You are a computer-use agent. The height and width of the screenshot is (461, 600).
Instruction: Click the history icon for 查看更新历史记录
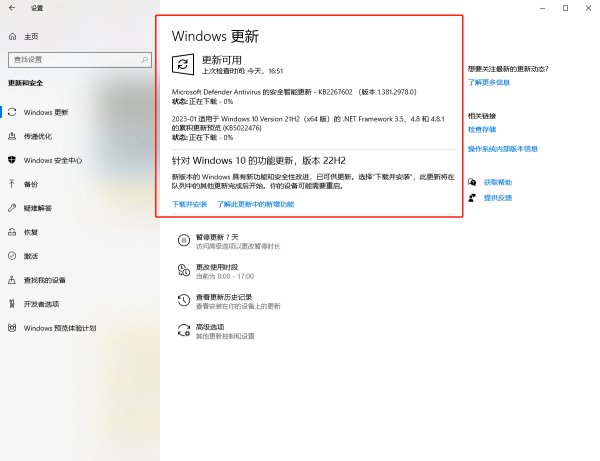(x=184, y=300)
